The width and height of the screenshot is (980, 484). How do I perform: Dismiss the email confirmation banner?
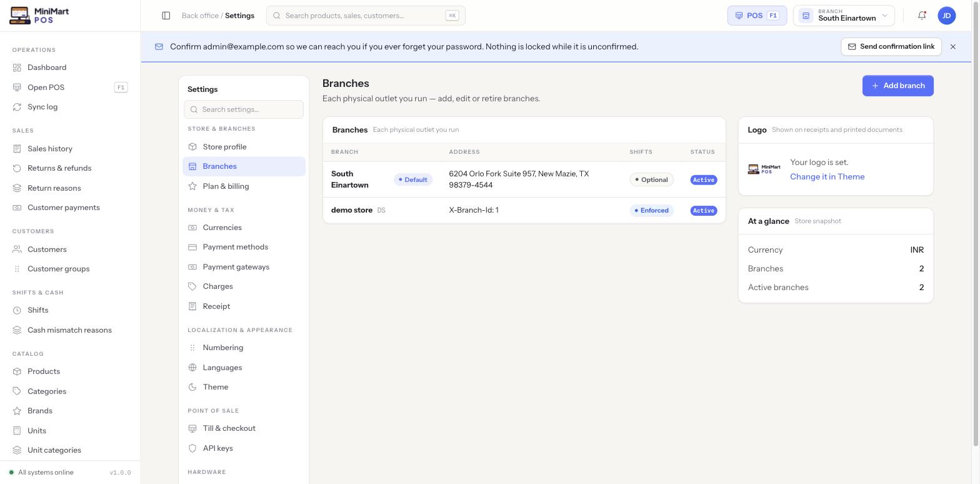(x=953, y=47)
